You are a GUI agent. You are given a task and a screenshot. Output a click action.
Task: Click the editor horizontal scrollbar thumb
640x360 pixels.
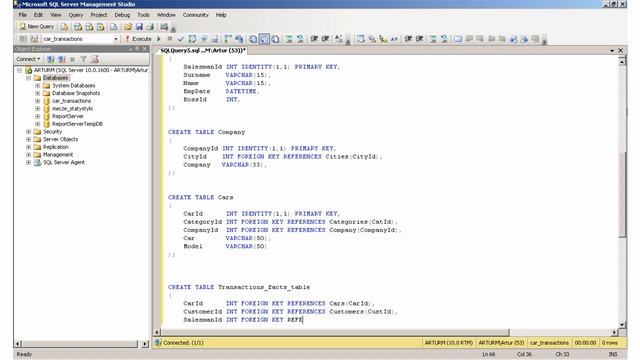pyautogui.click(x=336, y=332)
